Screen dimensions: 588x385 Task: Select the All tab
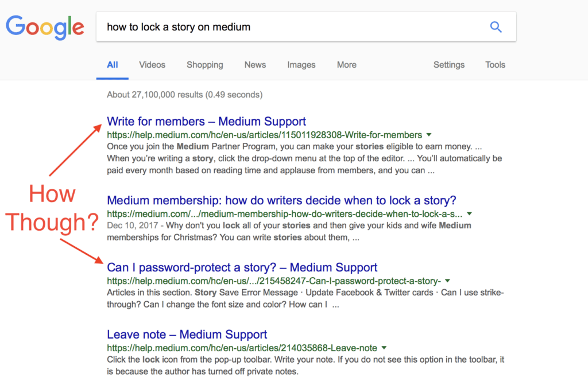click(x=113, y=65)
